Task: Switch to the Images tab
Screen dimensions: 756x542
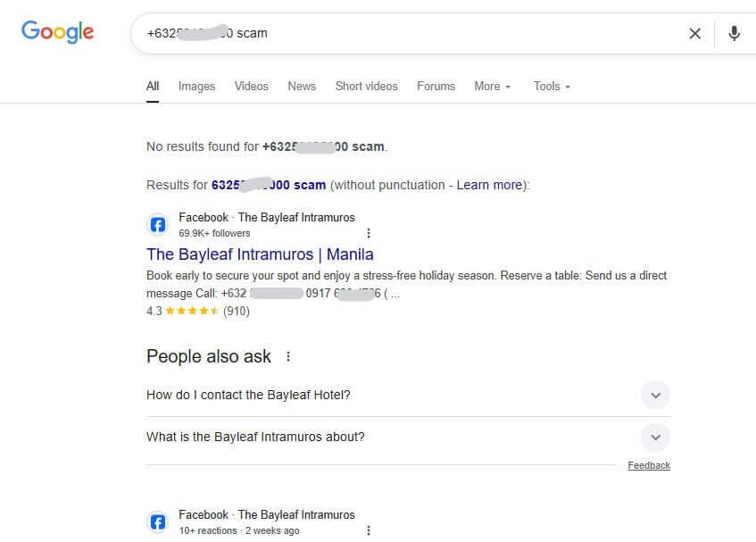Action: [x=196, y=87]
